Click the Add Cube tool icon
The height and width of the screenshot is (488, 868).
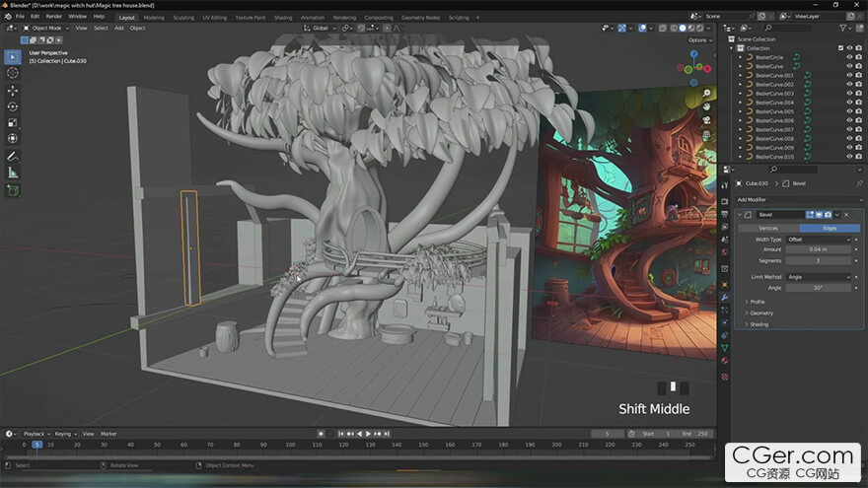pyautogui.click(x=13, y=190)
